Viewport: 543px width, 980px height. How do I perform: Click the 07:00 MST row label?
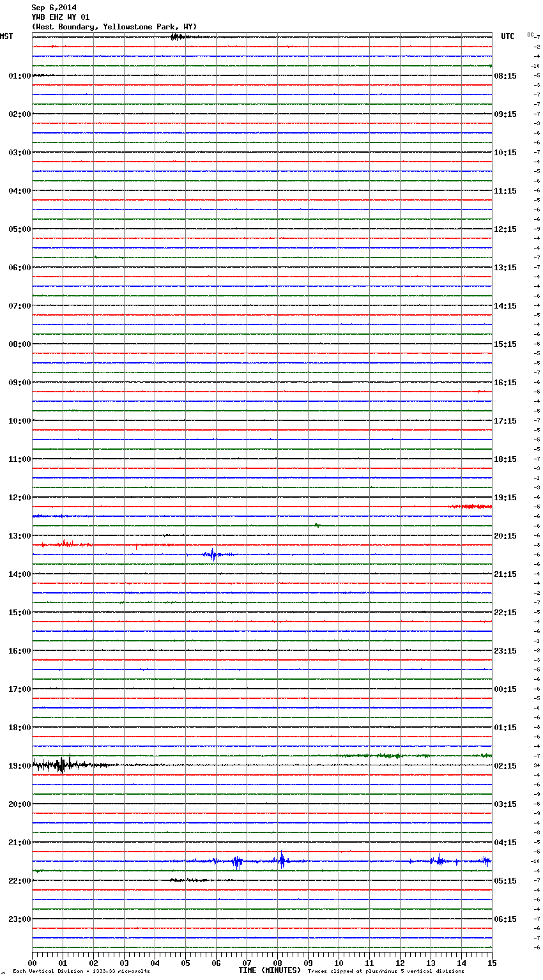point(20,306)
